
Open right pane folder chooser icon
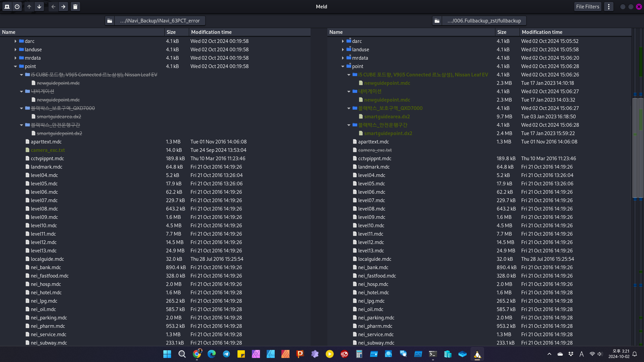point(437,21)
